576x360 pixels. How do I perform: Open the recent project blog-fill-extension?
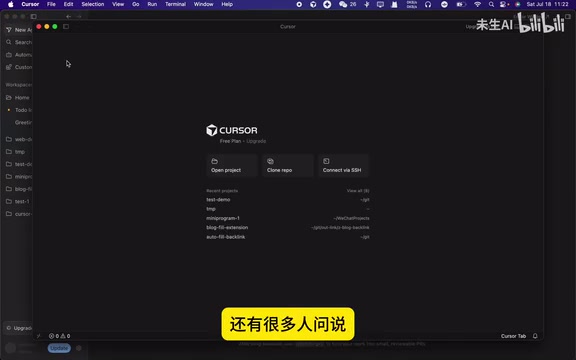pyautogui.click(x=288, y=227)
